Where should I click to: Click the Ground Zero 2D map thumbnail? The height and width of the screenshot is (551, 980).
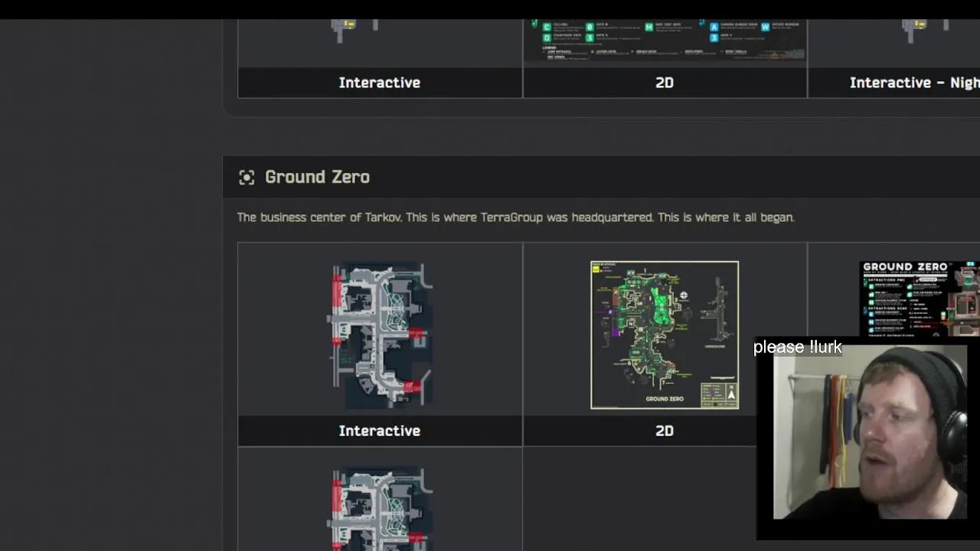(x=665, y=335)
